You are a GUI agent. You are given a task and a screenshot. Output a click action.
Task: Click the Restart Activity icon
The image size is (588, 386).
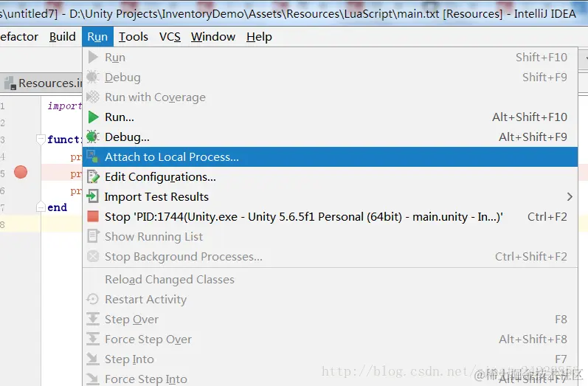[x=92, y=299]
